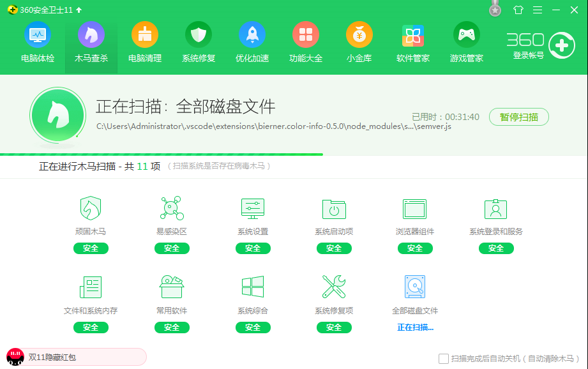
Task: Open the 电脑体检 computer checkup icon
Action: click(38, 35)
